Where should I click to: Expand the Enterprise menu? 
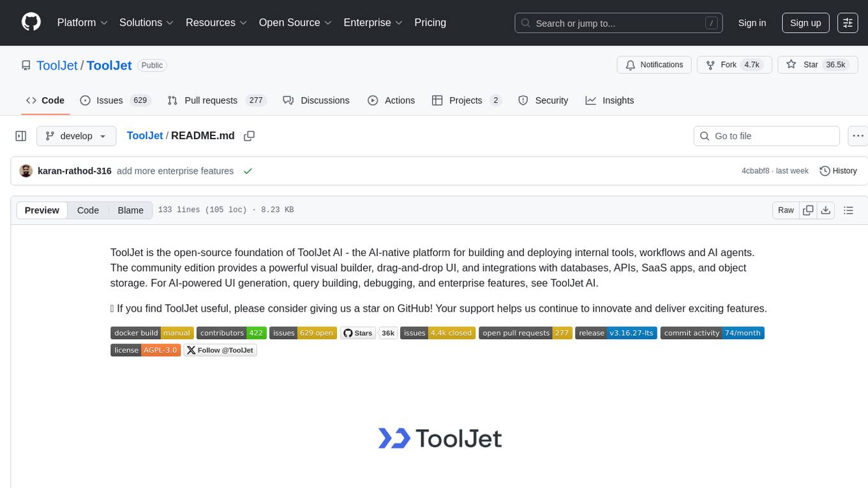[373, 22]
